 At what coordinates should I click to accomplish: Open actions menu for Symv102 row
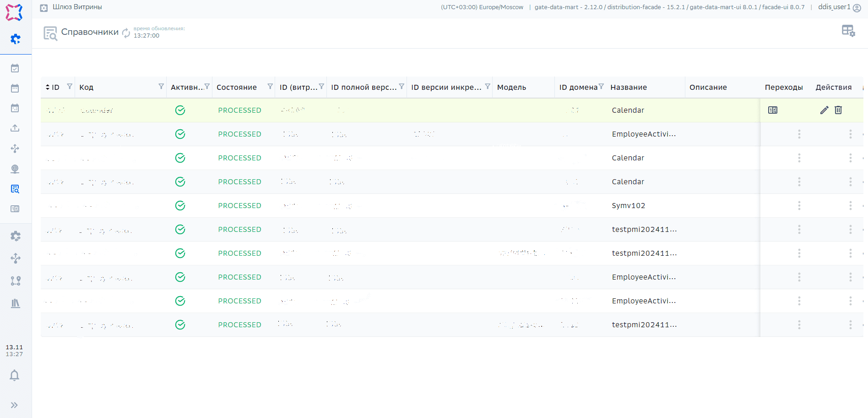850,206
